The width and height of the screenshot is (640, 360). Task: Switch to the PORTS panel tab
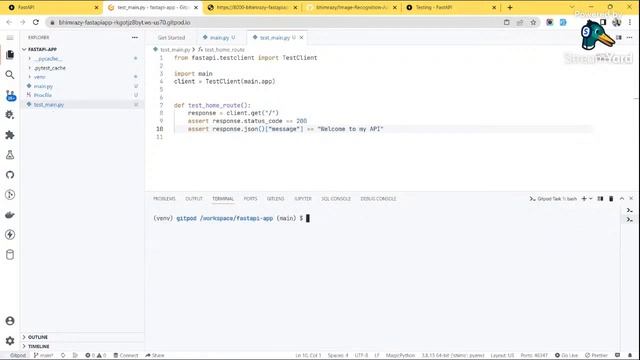[x=250, y=199]
